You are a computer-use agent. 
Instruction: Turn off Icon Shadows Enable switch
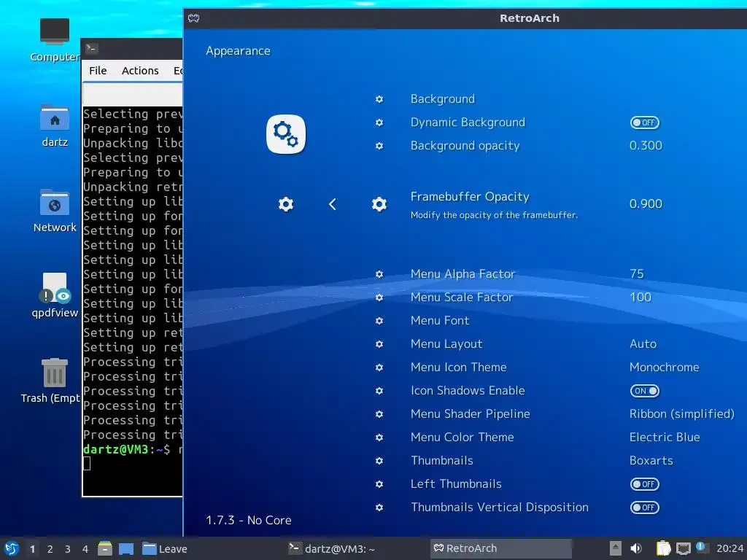[x=645, y=391]
